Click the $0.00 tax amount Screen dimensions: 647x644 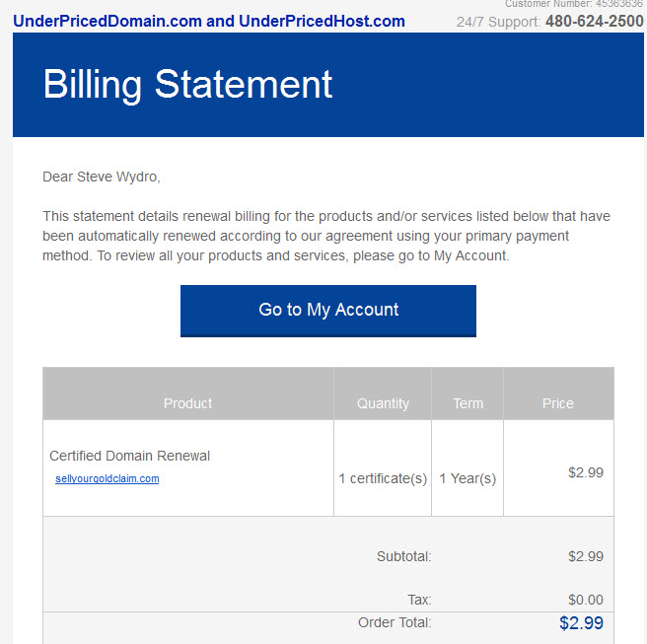(585, 600)
